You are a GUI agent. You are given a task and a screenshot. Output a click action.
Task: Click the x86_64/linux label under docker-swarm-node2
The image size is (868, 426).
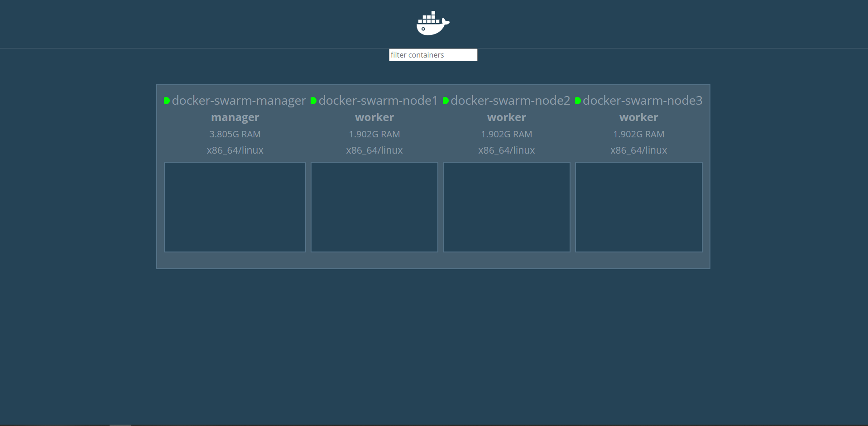point(506,150)
